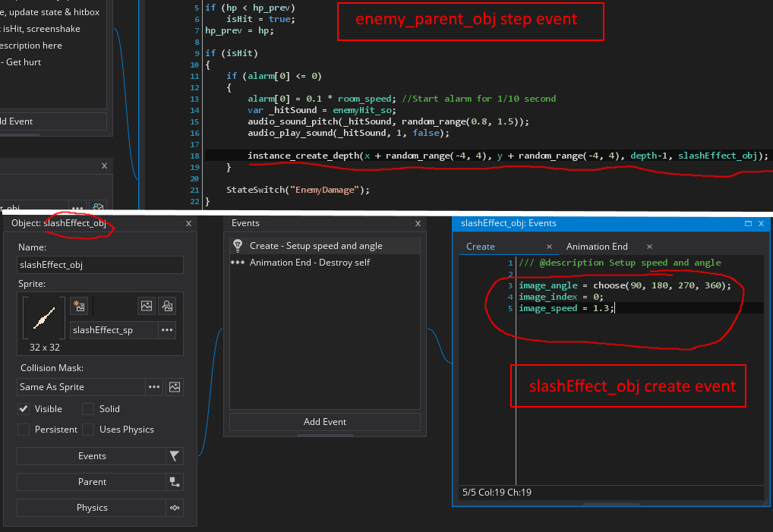Click the new sprite icon beside sprite preview
The image size is (773, 532).
(x=79, y=306)
